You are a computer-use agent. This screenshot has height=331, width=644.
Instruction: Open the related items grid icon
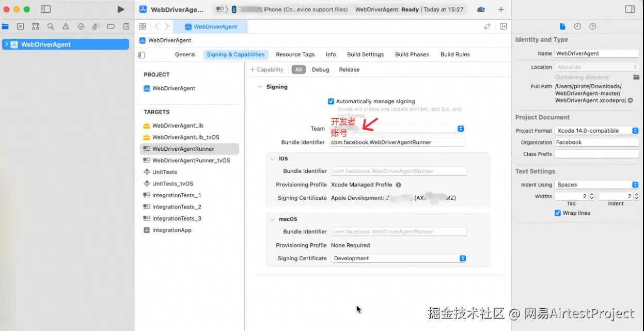[x=143, y=26]
